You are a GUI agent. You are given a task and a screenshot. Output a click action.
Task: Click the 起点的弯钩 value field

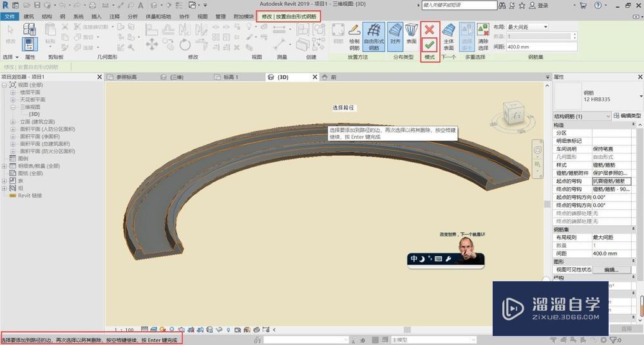coord(611,181)
